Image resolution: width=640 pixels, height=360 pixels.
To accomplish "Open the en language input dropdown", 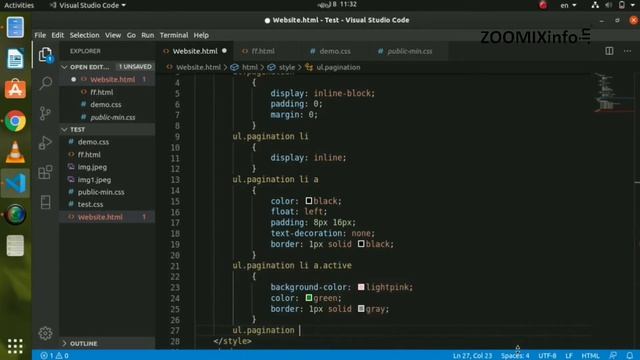I will (568, 5).
